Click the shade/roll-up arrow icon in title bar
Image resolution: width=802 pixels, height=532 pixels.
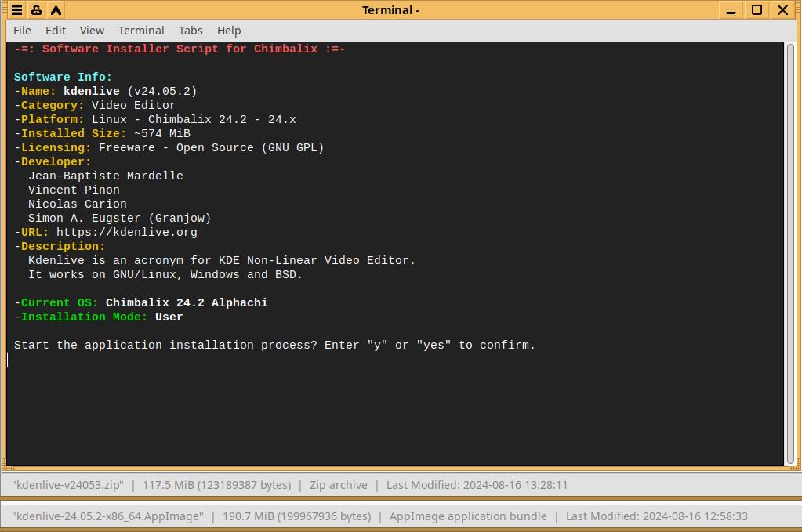[x=56, y=9]
